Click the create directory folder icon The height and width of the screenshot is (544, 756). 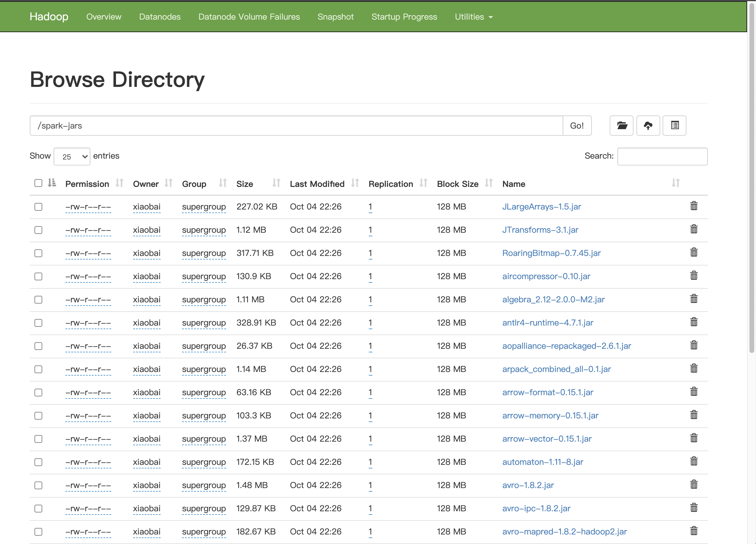(x=621, y=126)
